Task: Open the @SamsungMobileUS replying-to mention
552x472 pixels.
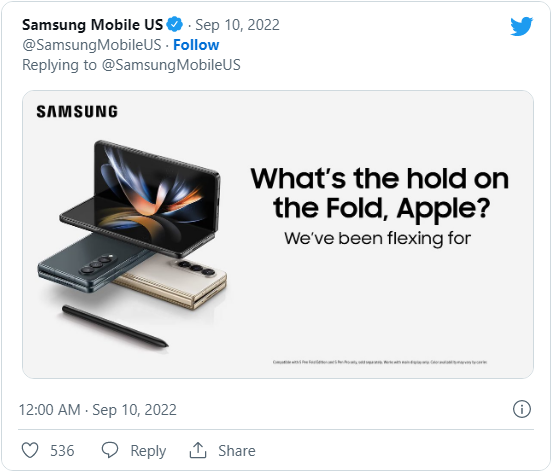Action: 171,65
